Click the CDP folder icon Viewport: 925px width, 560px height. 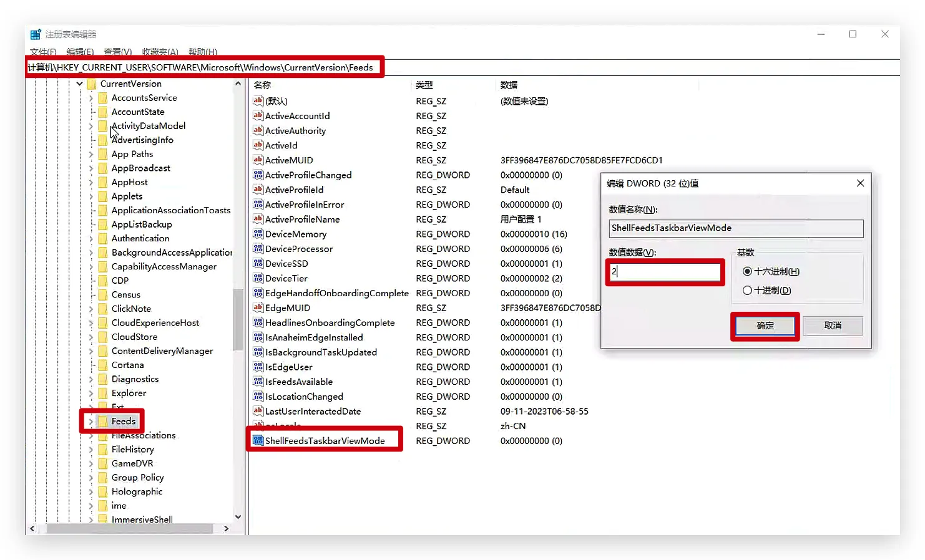click(103, 281)
